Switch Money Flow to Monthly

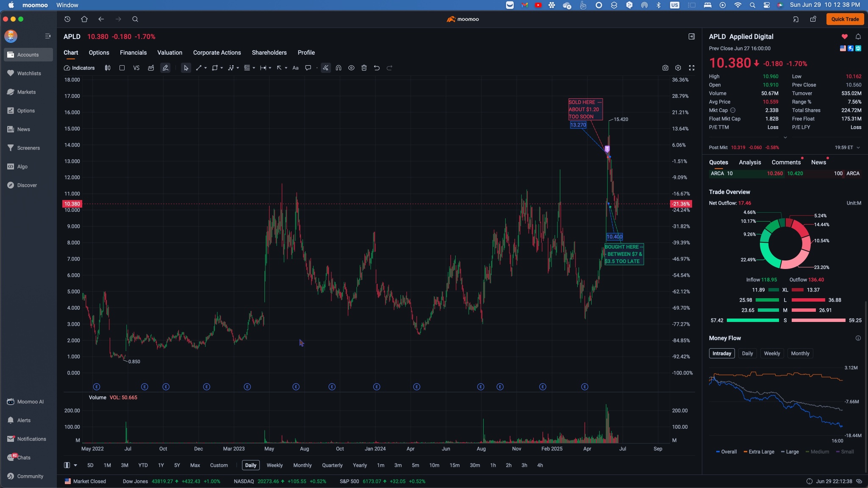pyautogui.click(x=800, y=353)
